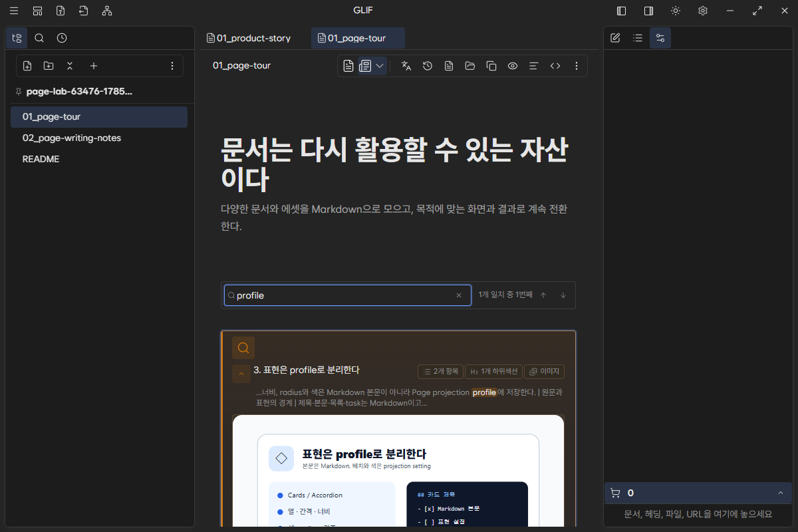Switch to plain document view mode
Screen dimensions: 798x532
(348, 66)
